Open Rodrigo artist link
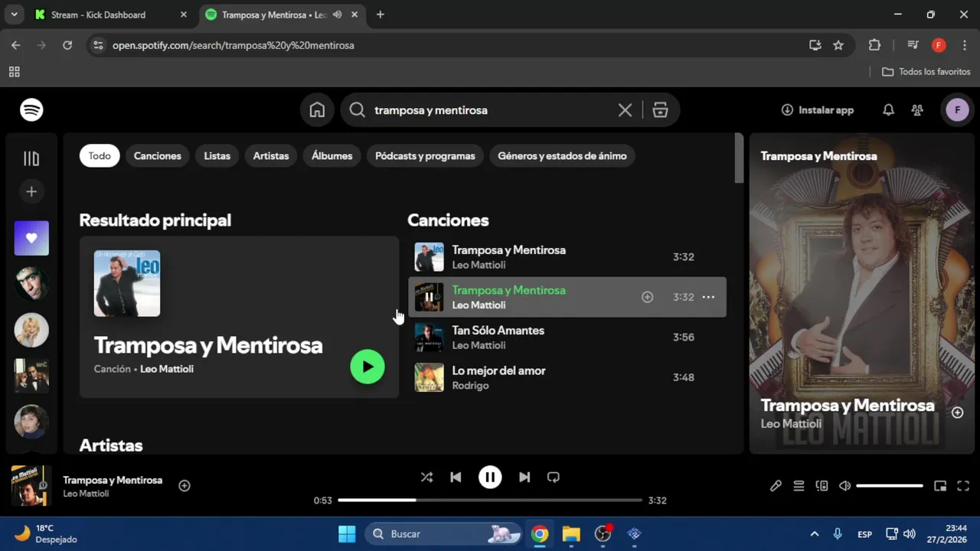Viewport: 980px width, 551px height. (x=470, y=386)
